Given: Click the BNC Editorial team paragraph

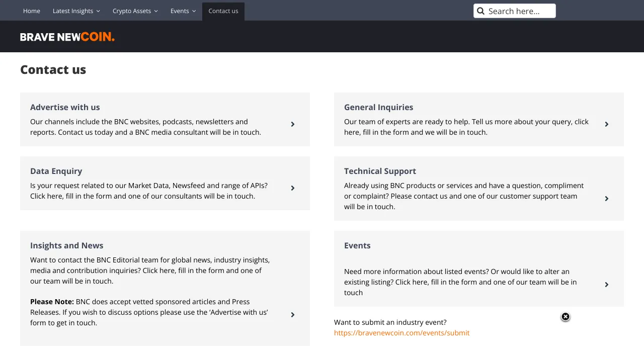Looking at the screenshot, I should coord(150,270).
